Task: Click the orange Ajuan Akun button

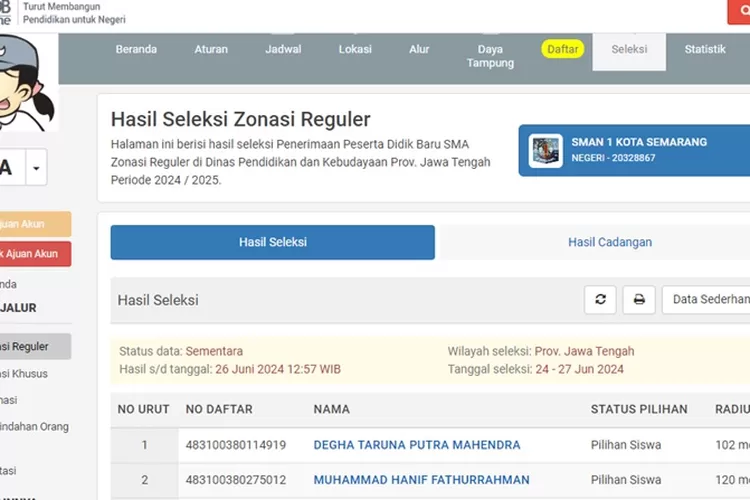Action: (35, 224)
